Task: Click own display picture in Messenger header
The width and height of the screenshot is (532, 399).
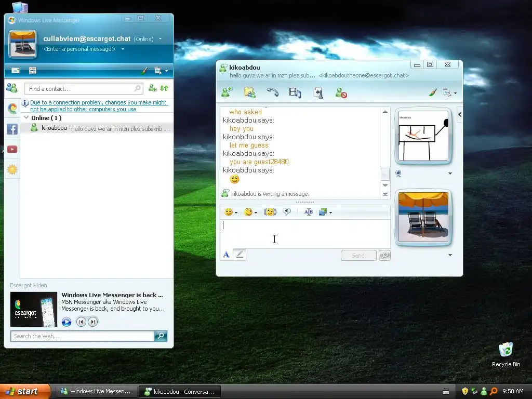Action: tap(23, 44)
